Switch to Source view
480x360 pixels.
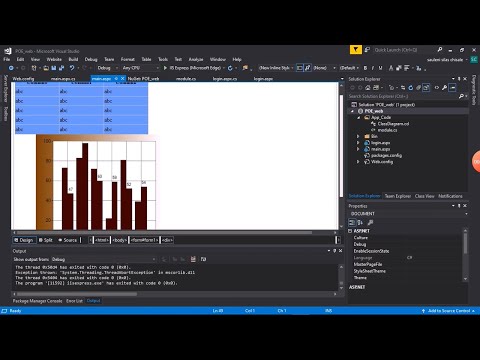pos(68,240)
